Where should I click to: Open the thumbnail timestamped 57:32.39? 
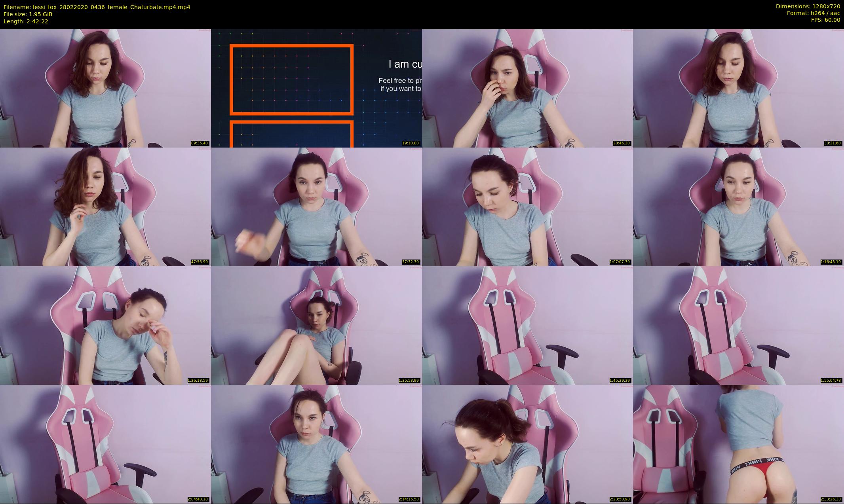(x=316, y=207)
